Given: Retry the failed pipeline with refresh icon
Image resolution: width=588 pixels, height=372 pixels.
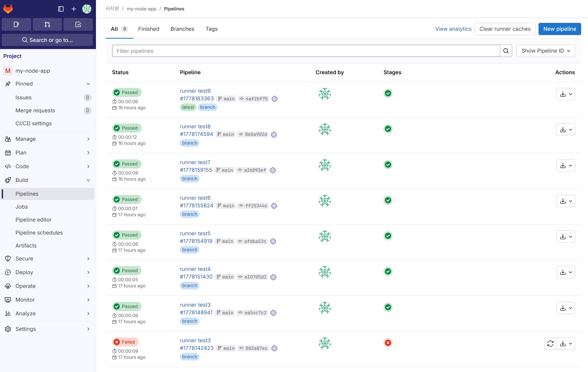Looking at the screenshot, I should [x=550, y=344].
